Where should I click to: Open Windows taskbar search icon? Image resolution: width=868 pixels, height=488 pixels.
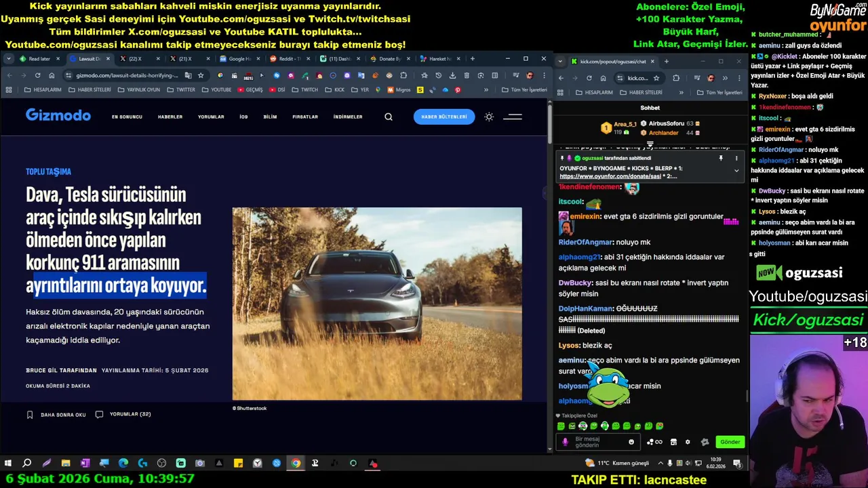click(x=27, y=464)
